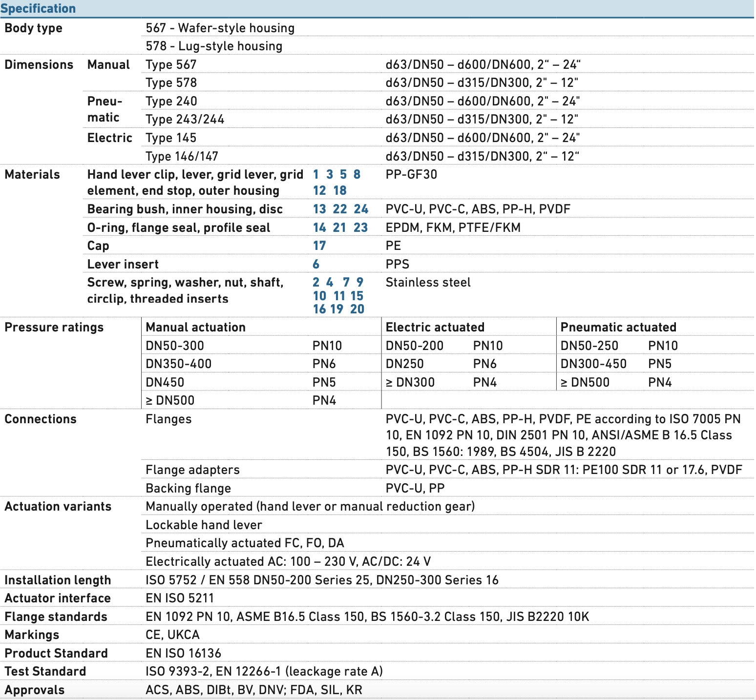Click the 'Dimensions' row label
This screenshot has width=756, height=700.
(x=39, y=64)
